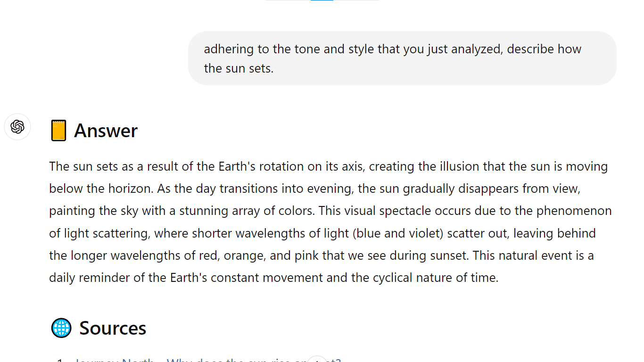Click the number 1 source list marker
This screenshot has height=362, width=644.
[59, 361]
